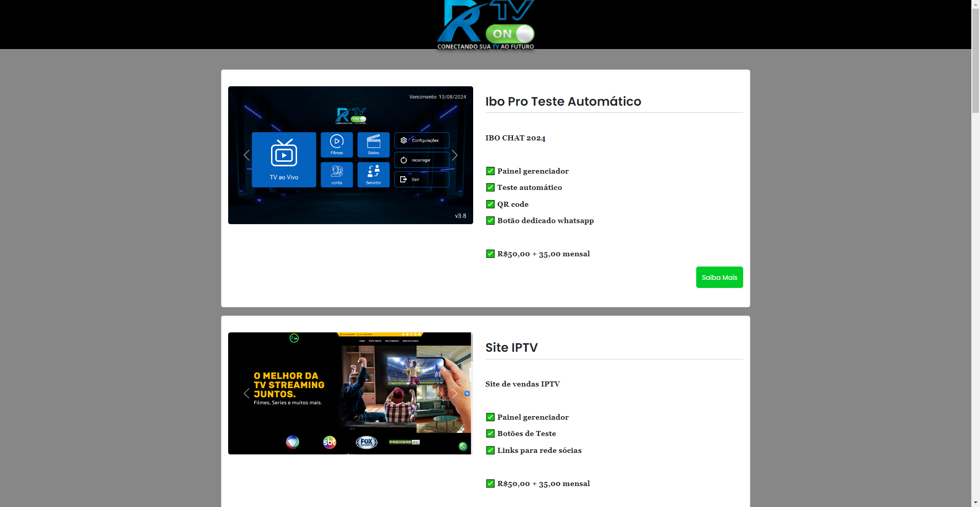
Task: Click the Servidor icon tile
Action: (374, 171)
